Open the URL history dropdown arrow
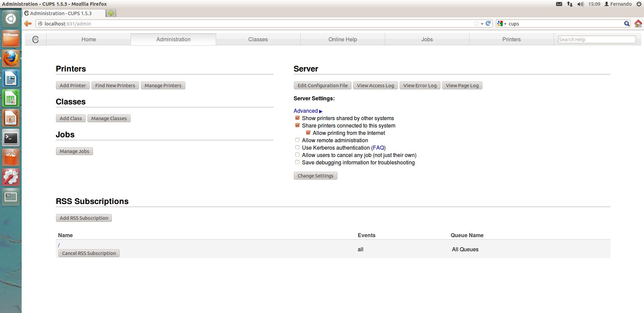Image resolution: width=644 pixels, height=313 pixels. (482, 24)
